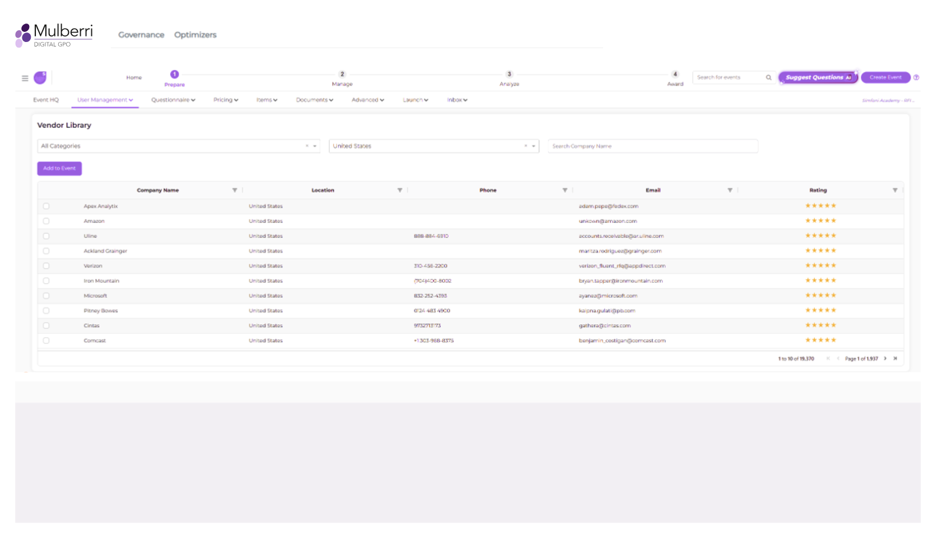Open the filter icon on Company Name column
The image size is (933, 560).
click(x=235, y=190)
